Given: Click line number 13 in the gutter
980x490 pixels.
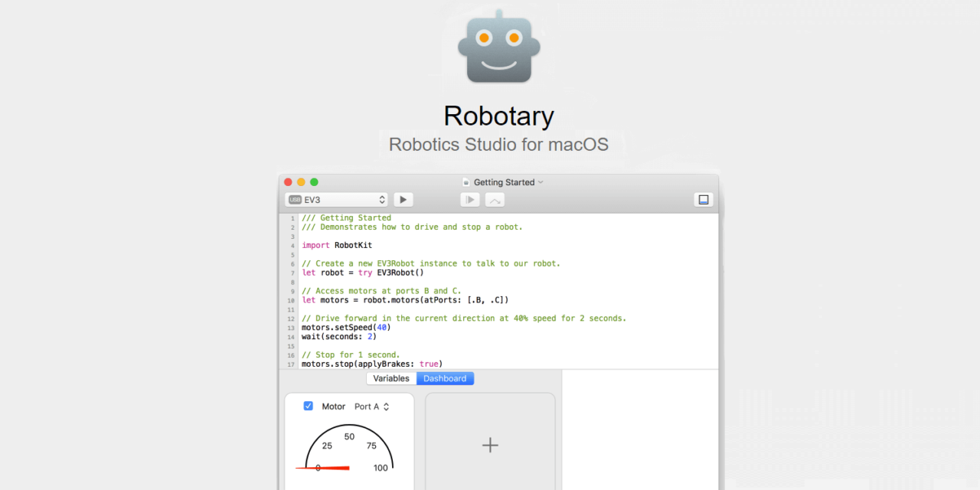Looking at the screenshot, I should pos(292,328).
